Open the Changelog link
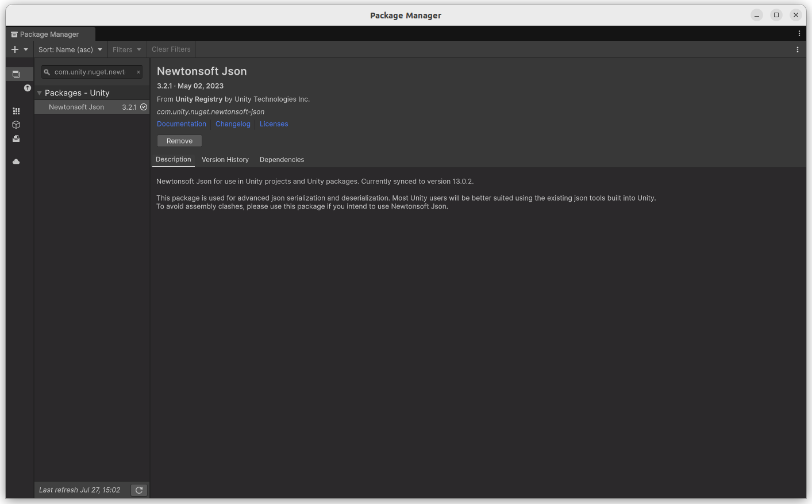This screenshot has height=504, width=812. 233,124
